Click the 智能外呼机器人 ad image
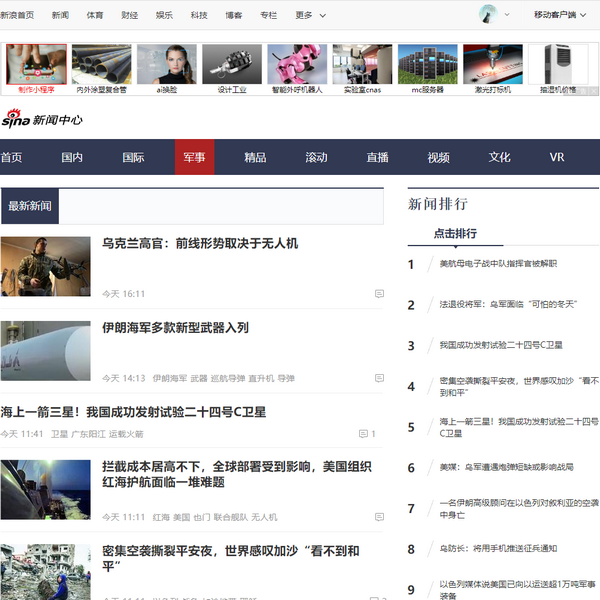The width and height of the screenshot is (600, 600). (297, 65)
